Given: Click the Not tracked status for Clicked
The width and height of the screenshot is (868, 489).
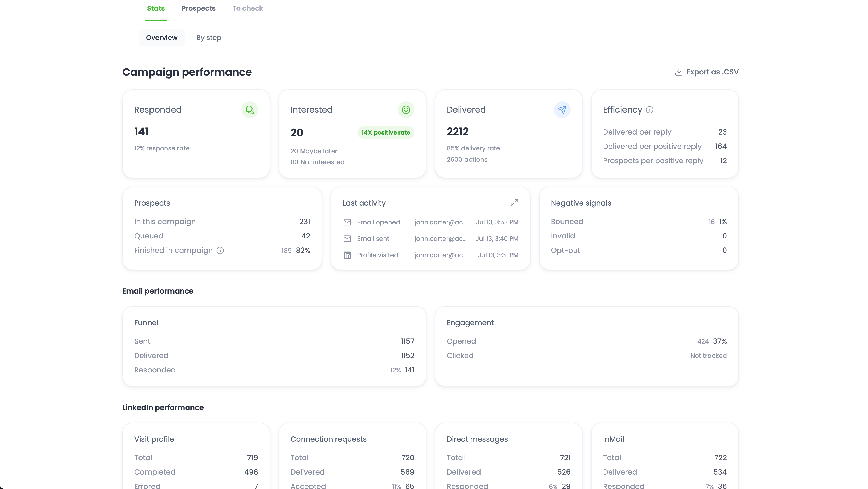Looking at the screenshot, I should point(708,356).
